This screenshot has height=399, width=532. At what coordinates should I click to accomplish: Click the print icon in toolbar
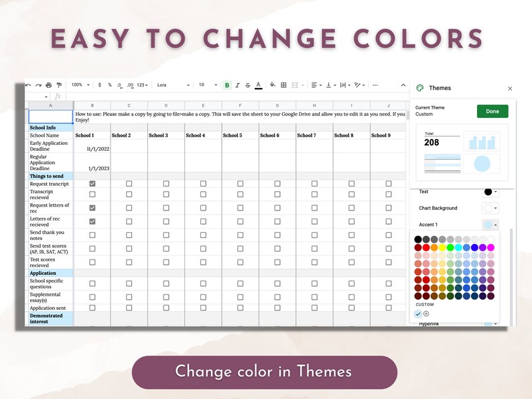coord(48,85)
